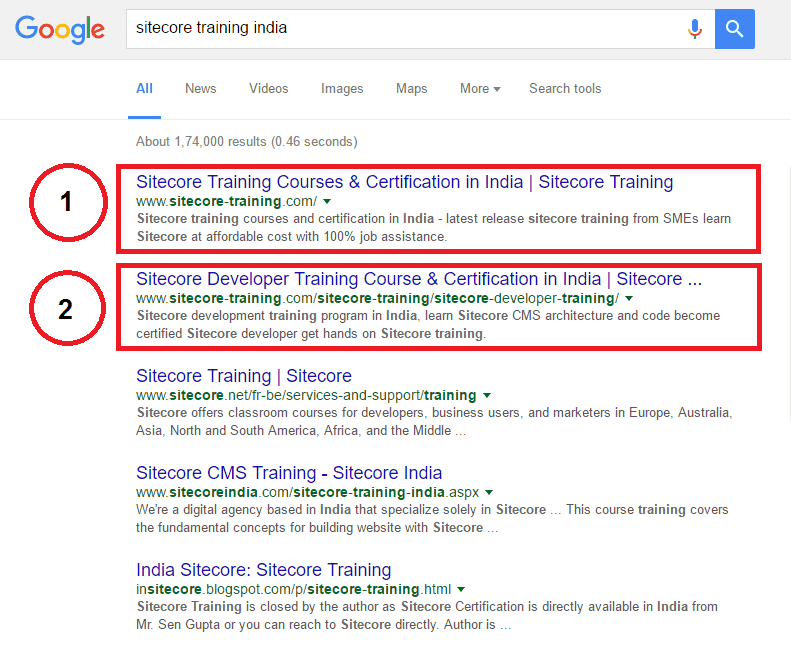Image resolution: width=791 pixels, height=645 pixels.
Task: Click snippet about classroom courses for developers
Action: [x=434, y=422]
